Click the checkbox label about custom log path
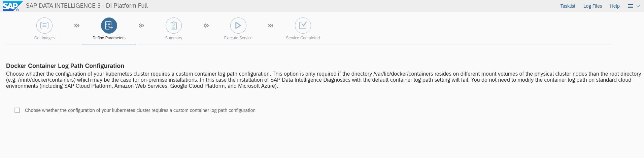 point(140,110)
